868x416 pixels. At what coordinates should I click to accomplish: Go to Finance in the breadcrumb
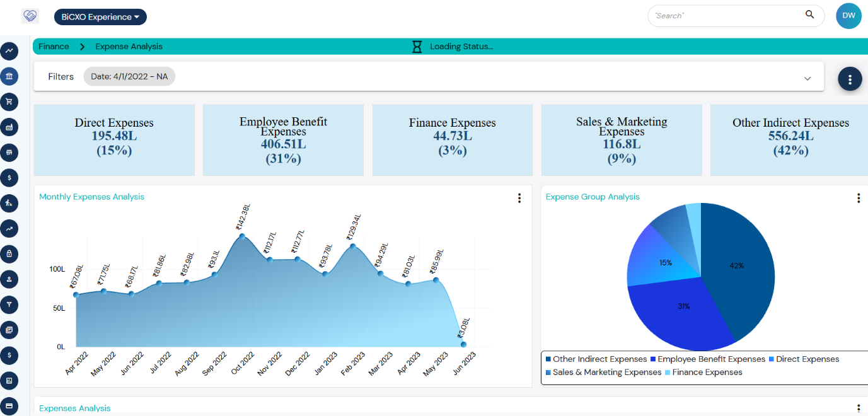[54, 46]
